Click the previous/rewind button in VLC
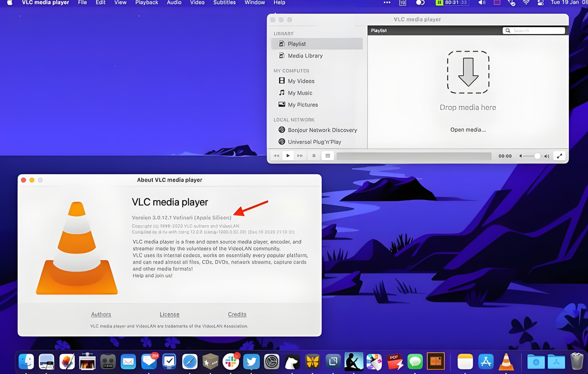This screenshot has width=588, height=374. tap(276, 156)
